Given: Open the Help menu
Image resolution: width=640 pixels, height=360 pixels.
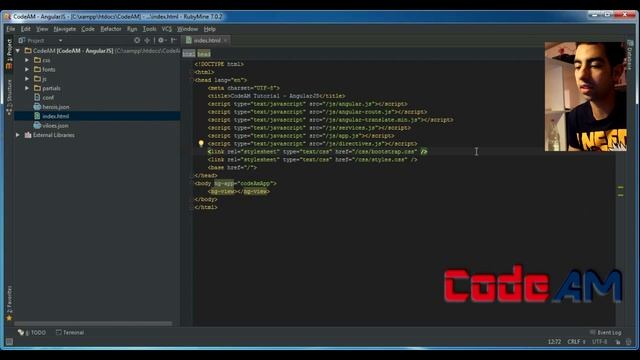Looking at the screenshot, I should 209,29.
